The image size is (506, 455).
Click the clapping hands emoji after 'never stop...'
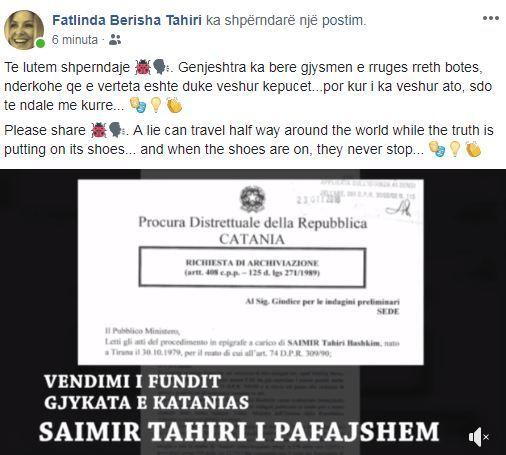pyautogui.click(x=473, y=149)
